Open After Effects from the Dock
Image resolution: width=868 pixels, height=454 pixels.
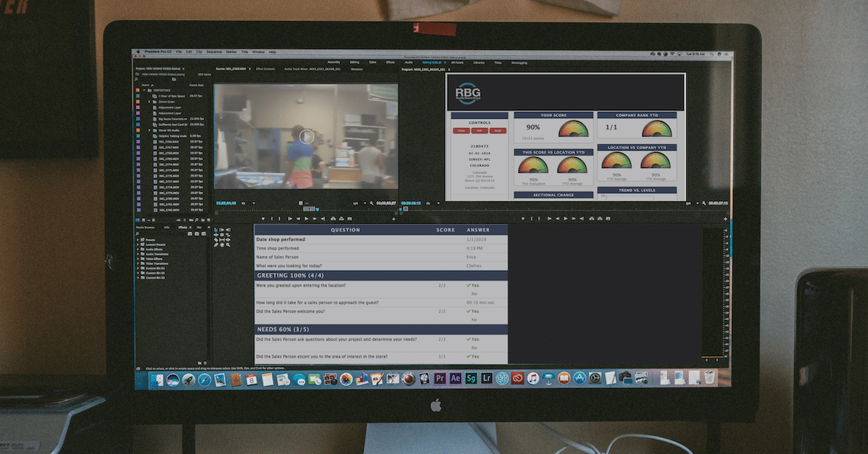[x=456, y=378]
